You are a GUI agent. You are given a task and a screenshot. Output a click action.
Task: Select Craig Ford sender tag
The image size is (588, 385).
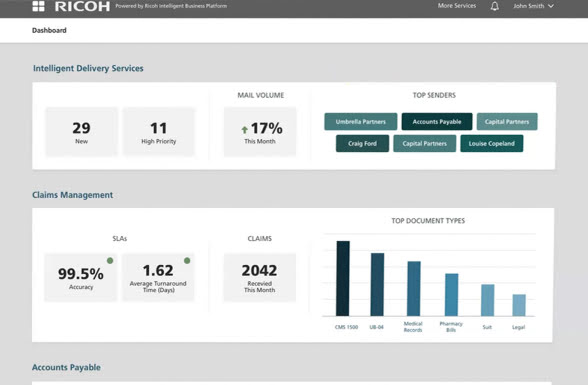[362, 143]
